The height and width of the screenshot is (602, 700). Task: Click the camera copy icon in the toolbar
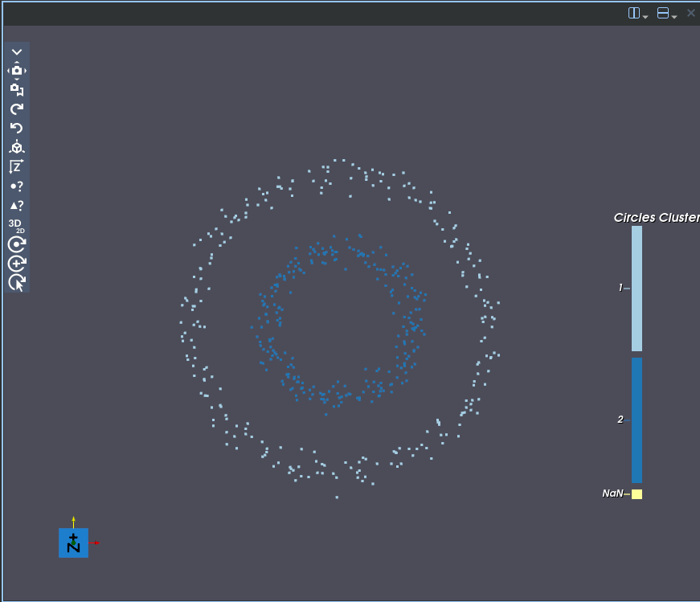click(17, 89)
